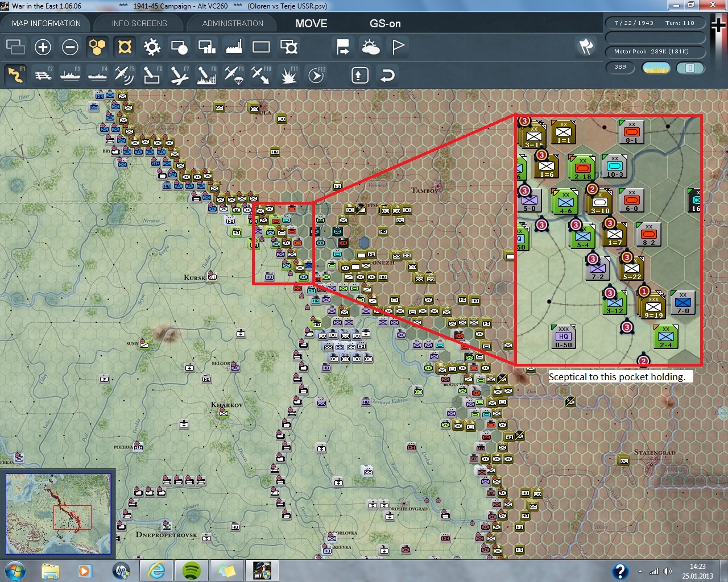Screen dimensions: 728x582
Task: Click the minimap overview in the corner
Action: (x=58, y=514)
